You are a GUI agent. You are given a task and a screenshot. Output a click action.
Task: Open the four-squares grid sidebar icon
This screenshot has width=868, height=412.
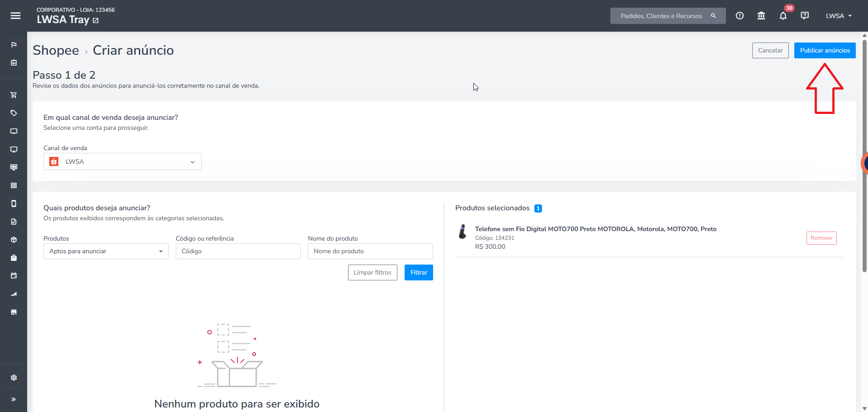coord(14,185)
